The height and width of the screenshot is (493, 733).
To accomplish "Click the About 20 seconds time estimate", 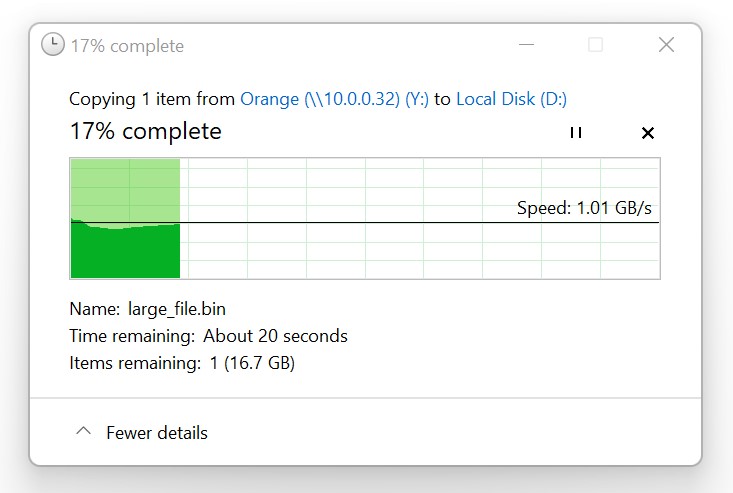I will [275, 336].
